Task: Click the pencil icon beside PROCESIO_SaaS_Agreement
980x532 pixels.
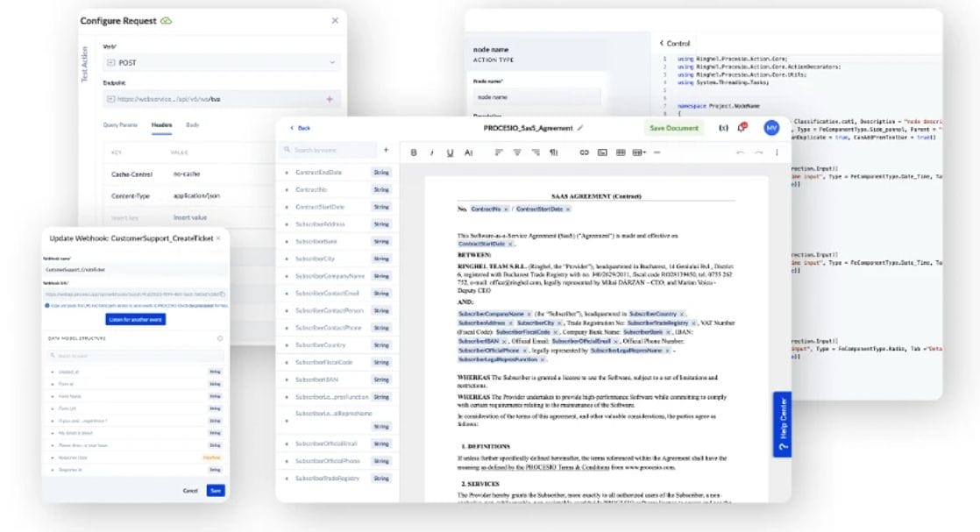Action: pyautogui.click(x=580, y=128)
